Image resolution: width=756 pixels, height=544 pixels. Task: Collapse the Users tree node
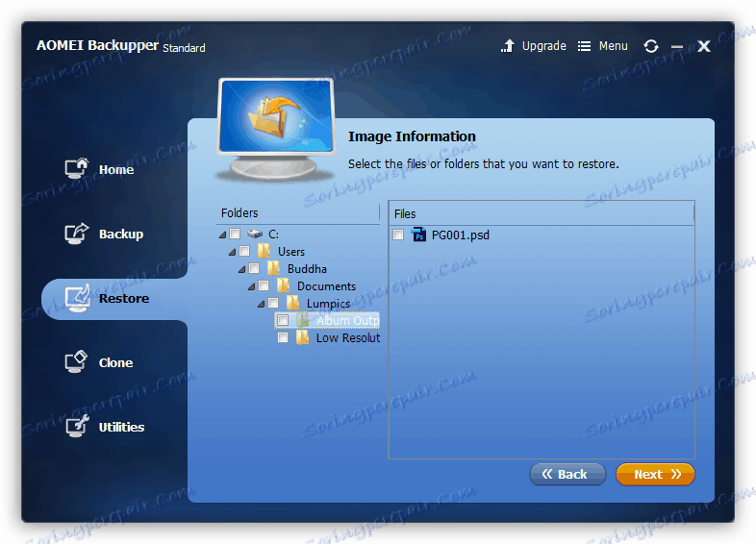[x=232, y=252]
